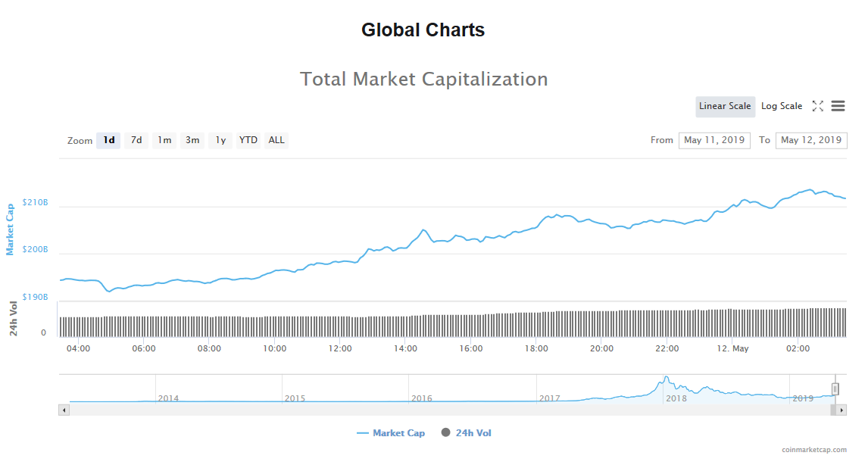Screen dimensions: 868x465
Task: Switch to Log Scale
Action: pyautogui.click(x=781, y=106)
